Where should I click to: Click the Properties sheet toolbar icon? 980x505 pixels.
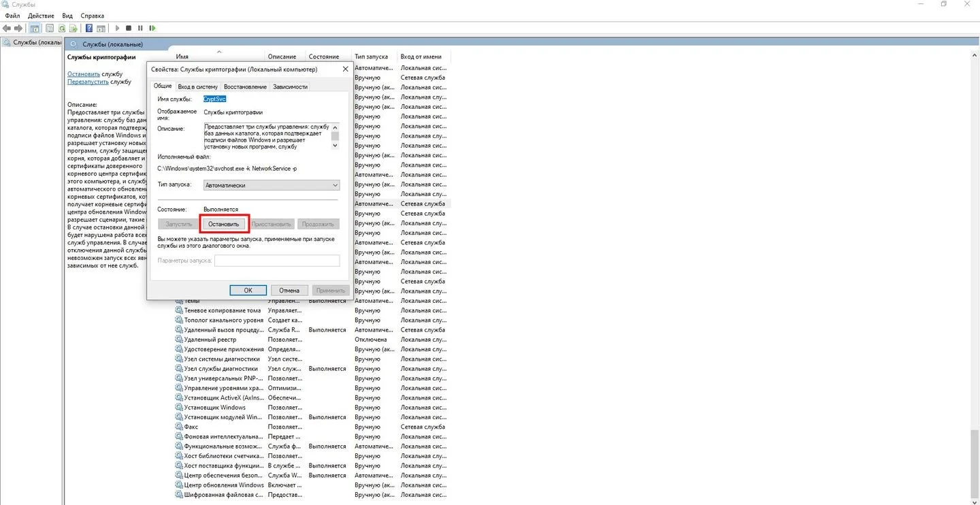pos(50,28)
